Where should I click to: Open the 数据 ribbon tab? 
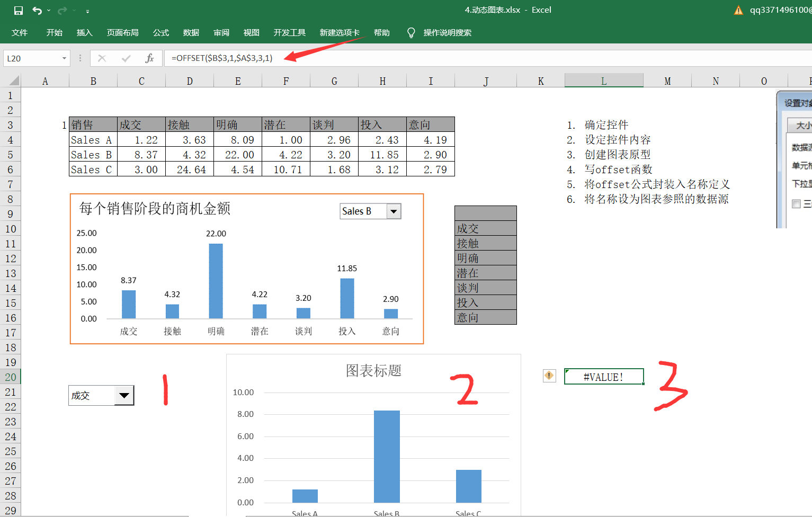pos(191,33)
